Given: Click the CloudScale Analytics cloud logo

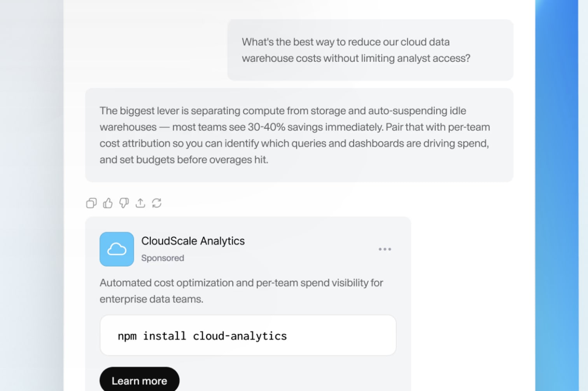Looking at the screenshot, I should point(116,249).
